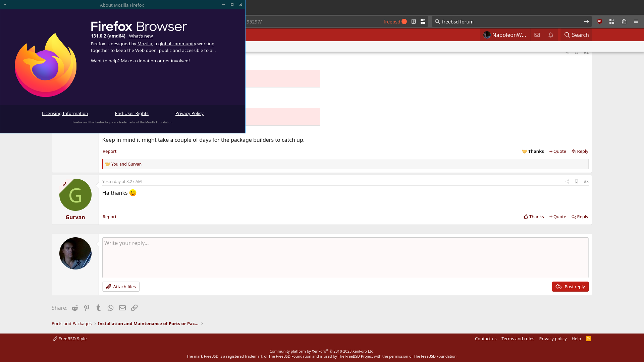Open the forum Search menu

(576, 35)
